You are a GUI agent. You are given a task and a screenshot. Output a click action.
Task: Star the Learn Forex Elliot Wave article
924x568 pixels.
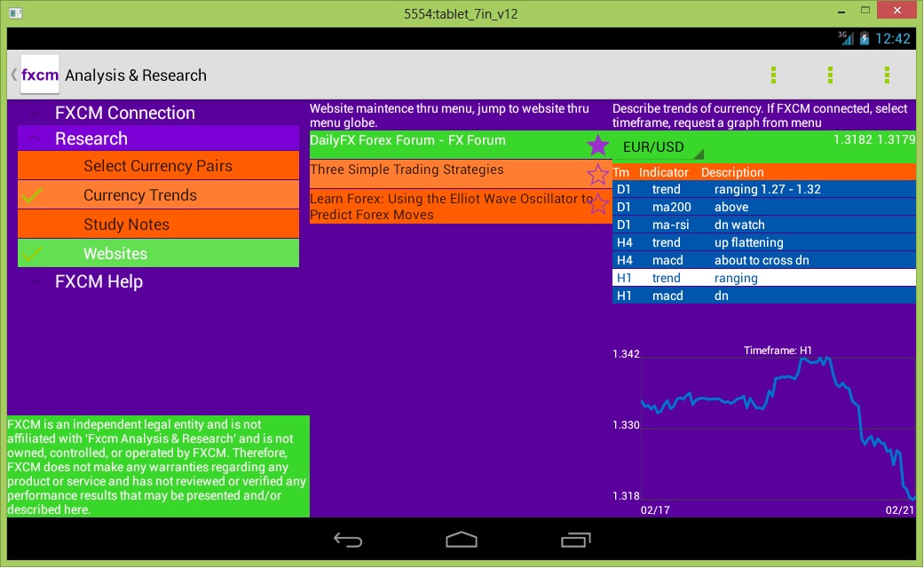599,203
